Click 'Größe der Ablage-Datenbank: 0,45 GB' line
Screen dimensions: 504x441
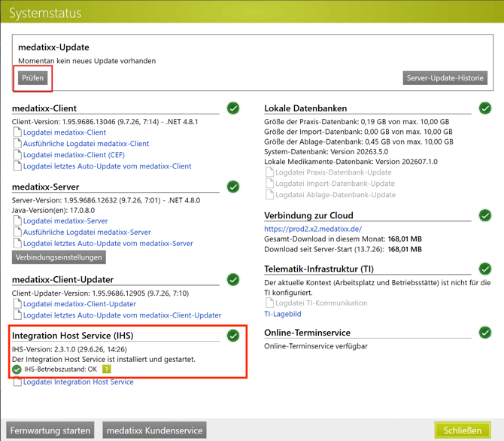point(359,141)
